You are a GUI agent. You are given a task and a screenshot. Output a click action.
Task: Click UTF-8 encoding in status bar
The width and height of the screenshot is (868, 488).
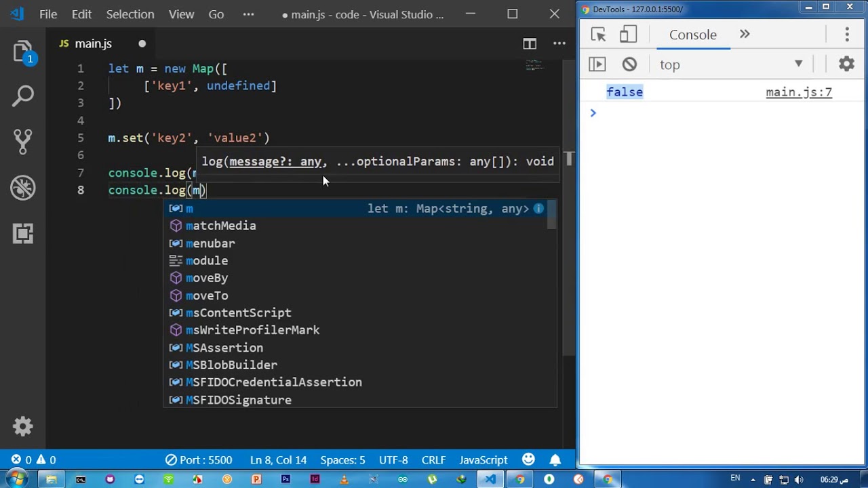pyautogui.click(x=393, y=460)
